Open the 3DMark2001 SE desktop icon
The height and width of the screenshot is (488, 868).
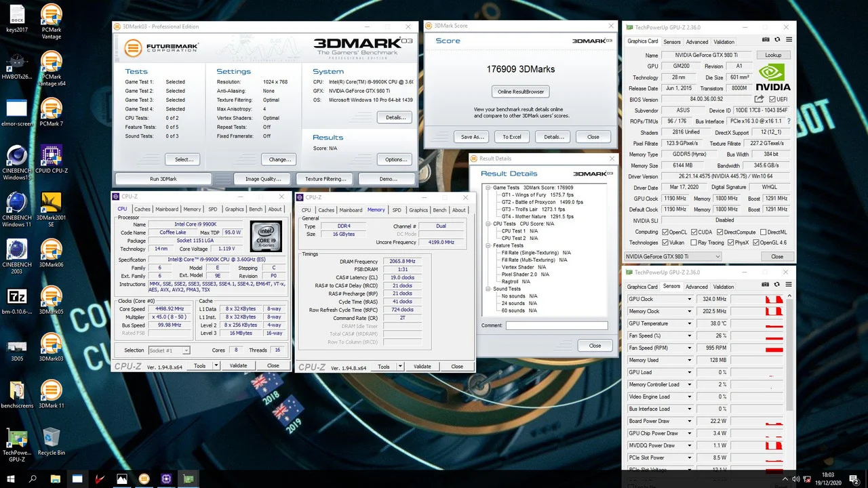(52, 209)
